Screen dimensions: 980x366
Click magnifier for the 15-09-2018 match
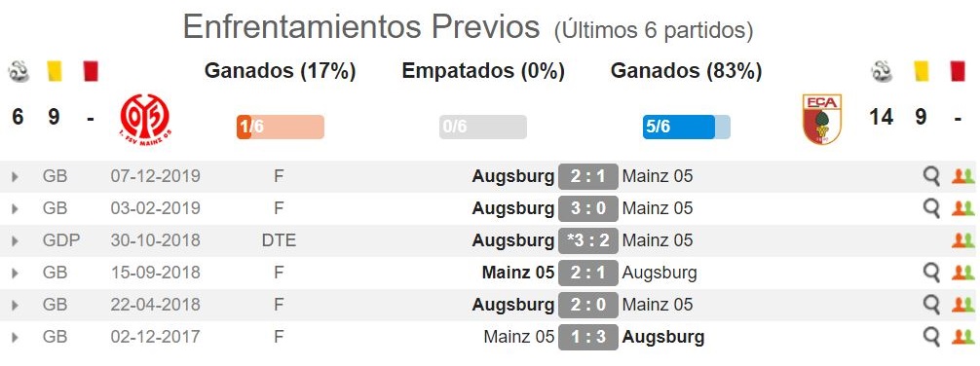(x=931, y=273)
